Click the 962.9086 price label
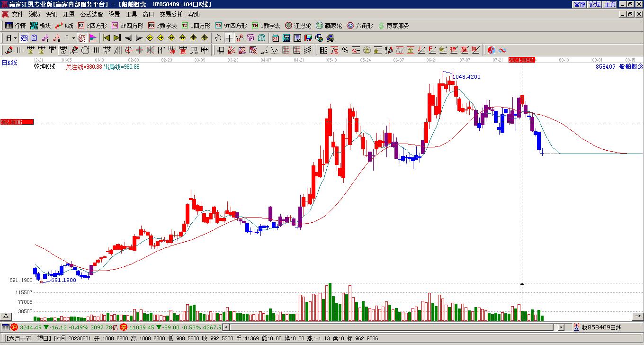This screenshot has width=644, height=345. click(17, 122)
